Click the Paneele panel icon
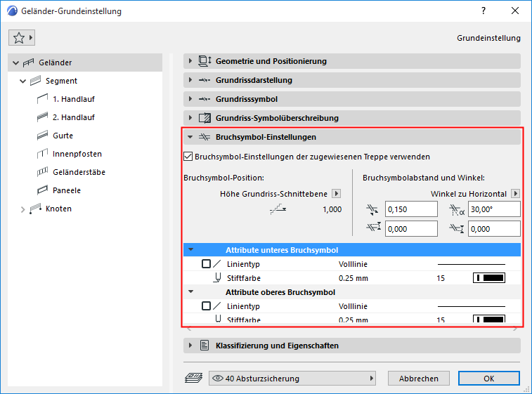 tap(41, 190)
